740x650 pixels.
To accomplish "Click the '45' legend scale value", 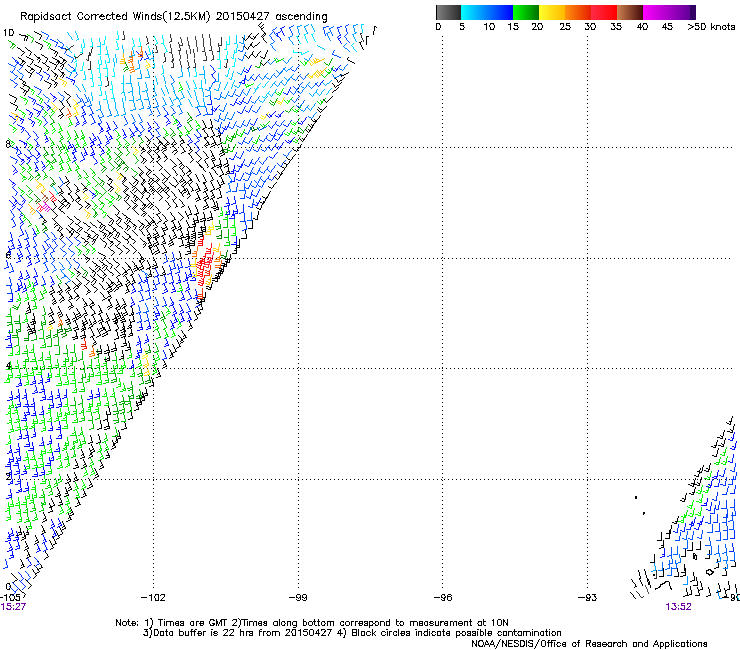I will coord(667,27).
